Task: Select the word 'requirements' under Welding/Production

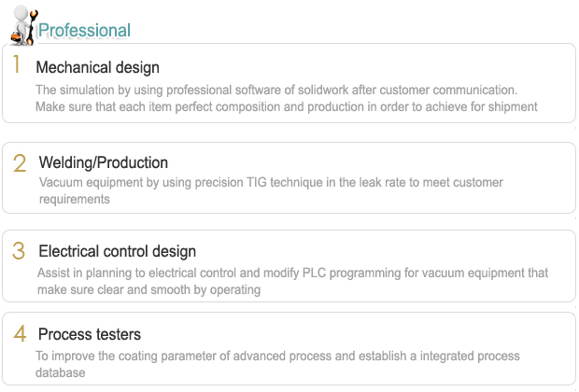Action: coord(75,200)
